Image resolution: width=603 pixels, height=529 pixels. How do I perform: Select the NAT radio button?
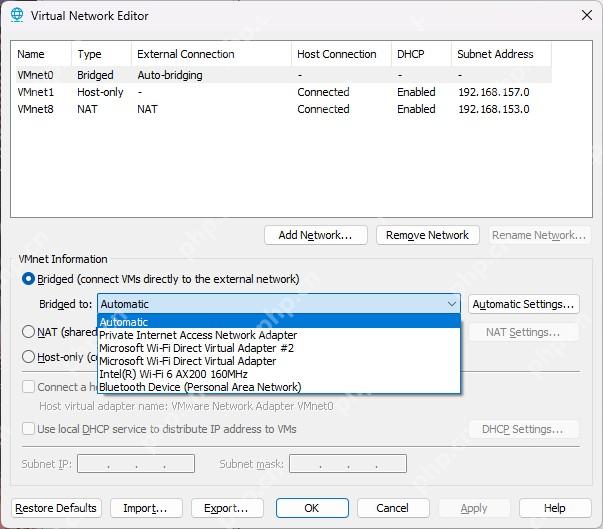click(28, 331)
